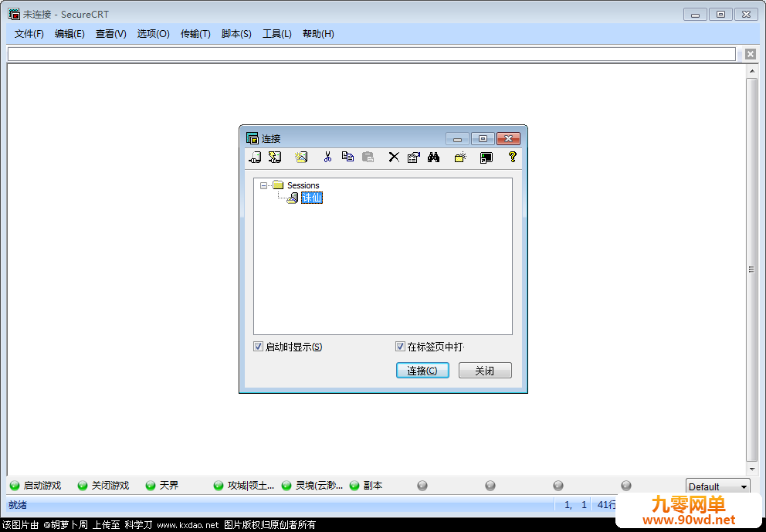Open the 编辑(E) menu
The width and height of the screenshot is (766, 532).
click(69, 34)
